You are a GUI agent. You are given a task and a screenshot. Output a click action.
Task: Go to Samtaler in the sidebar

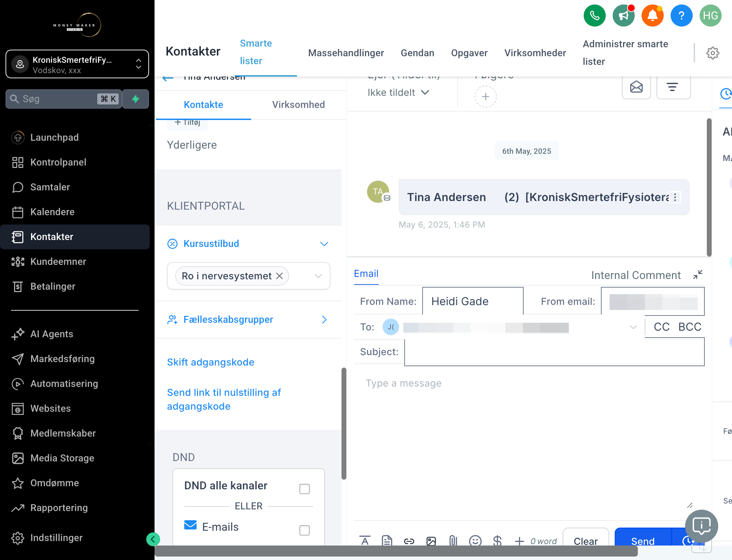75,187
